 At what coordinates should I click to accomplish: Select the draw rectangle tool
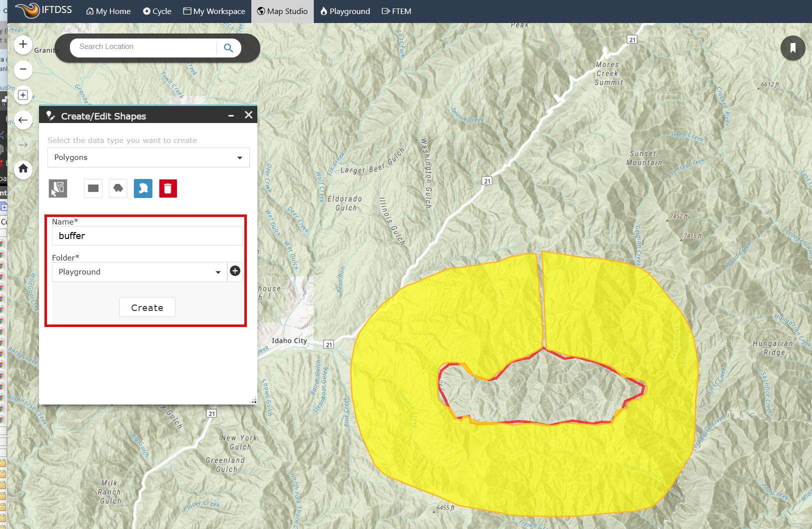(x=93, y=188)
